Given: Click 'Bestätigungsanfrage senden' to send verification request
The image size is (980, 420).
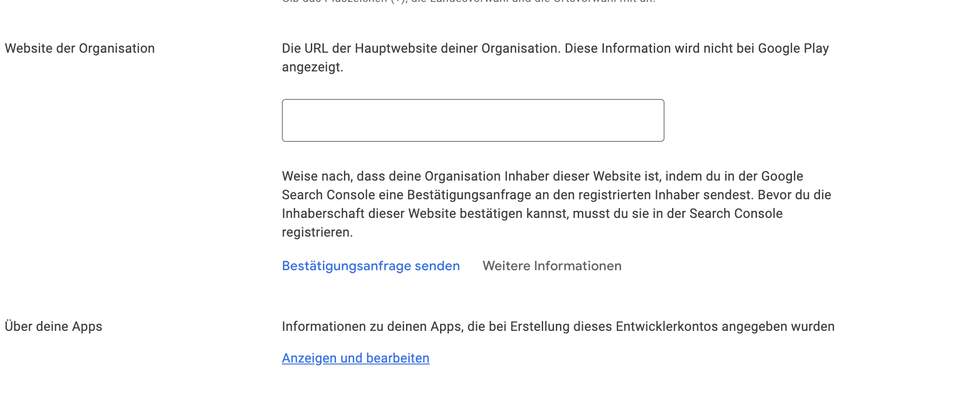Looking at the screenshot, I should pos(370,266).
